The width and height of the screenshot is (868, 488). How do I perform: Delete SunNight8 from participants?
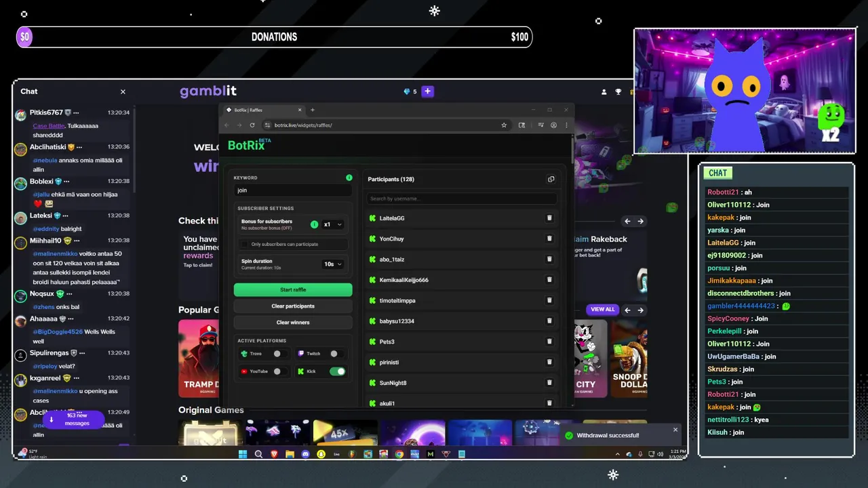[x=549, y=382]
